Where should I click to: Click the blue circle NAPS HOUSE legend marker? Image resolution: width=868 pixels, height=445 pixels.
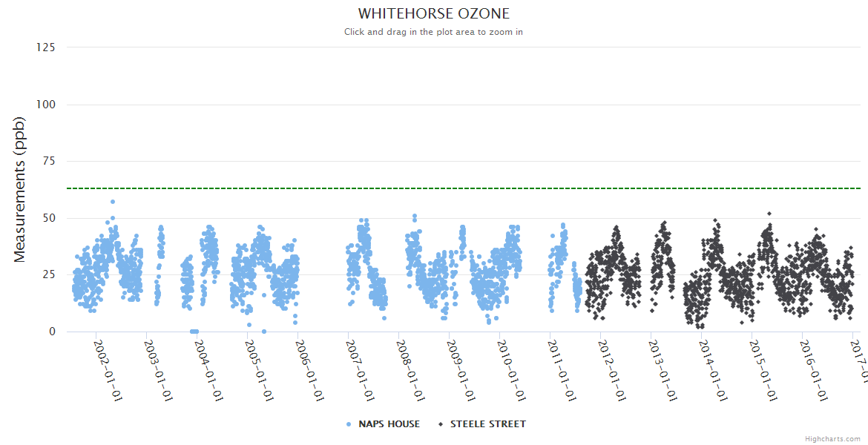(x=349, y=424)
